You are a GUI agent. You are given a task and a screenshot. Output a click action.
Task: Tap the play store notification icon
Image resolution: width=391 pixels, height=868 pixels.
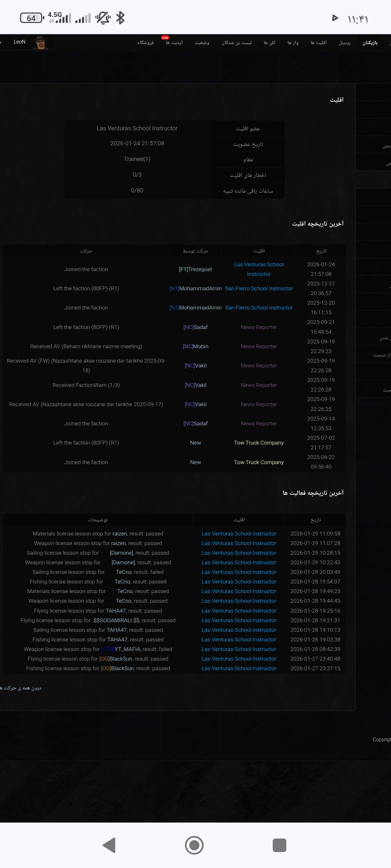click(335, 18)
